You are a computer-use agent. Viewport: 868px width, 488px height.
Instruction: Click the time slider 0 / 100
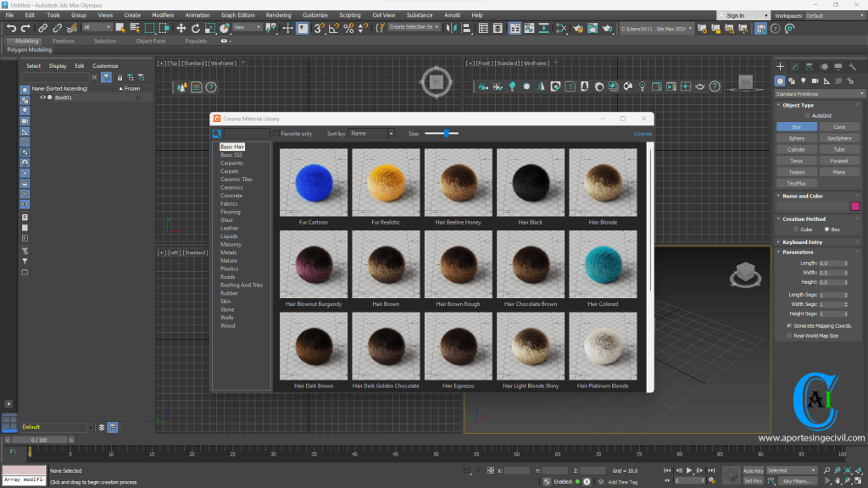click(39, 441)
